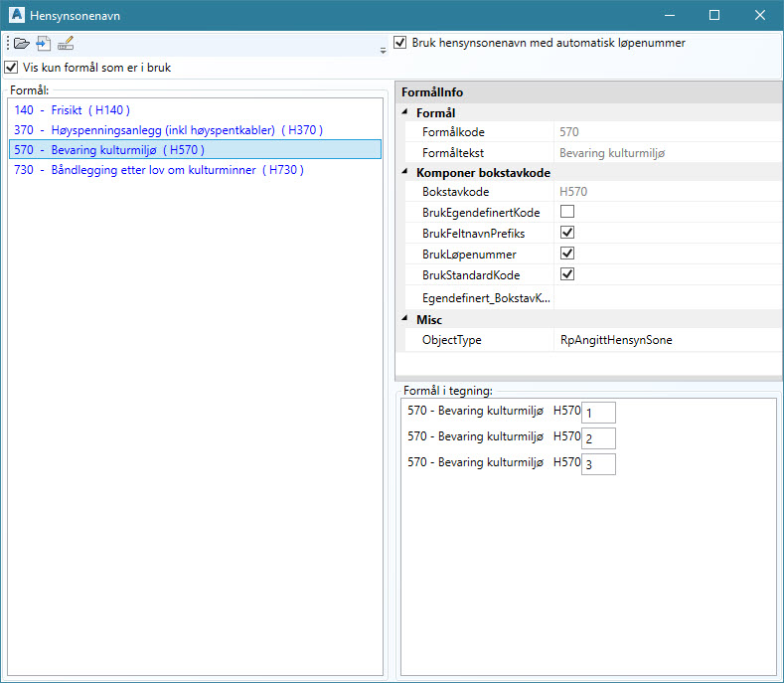Screen dimensions: 784x683
Task: Click the H570 number field containing 1
Action: 598,412
